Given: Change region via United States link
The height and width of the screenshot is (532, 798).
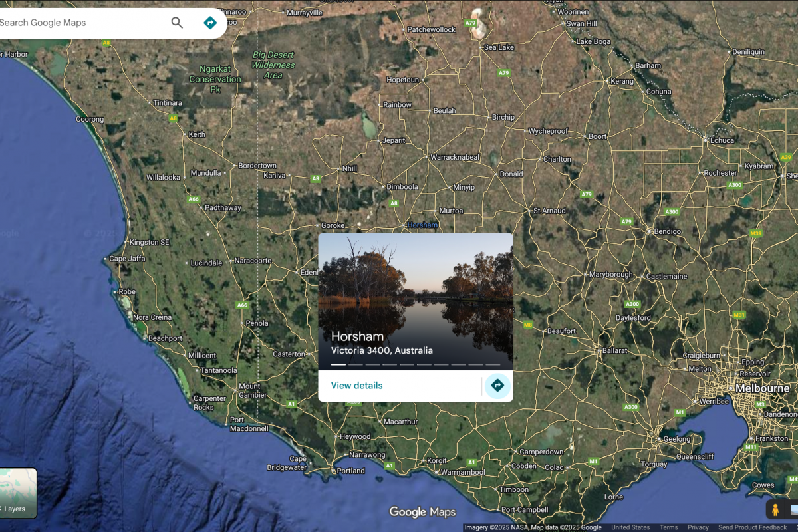Looking at the screenshot, I should pos(630,527).
